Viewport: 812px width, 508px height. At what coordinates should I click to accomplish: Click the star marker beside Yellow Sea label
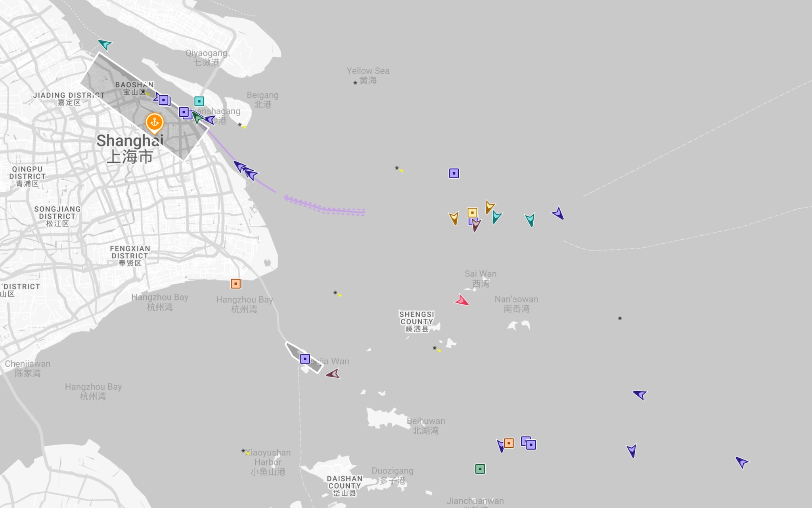355,83
